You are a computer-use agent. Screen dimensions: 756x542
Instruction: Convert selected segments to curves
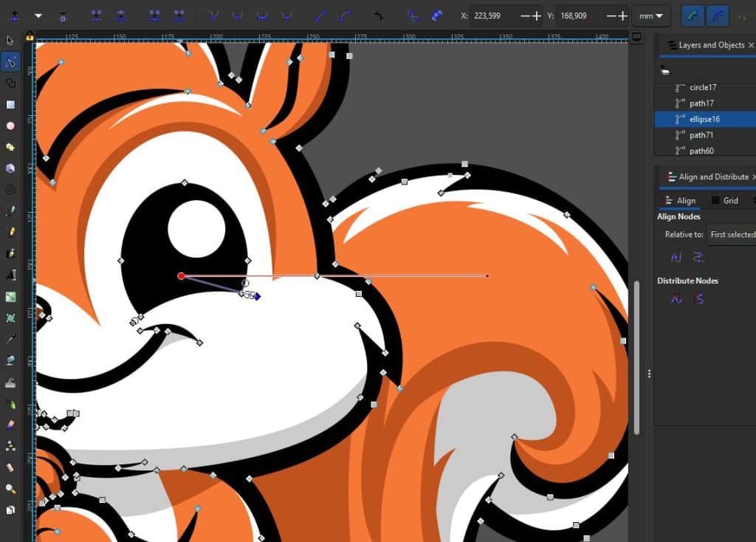pyautogui.click(x=346, y=16)
